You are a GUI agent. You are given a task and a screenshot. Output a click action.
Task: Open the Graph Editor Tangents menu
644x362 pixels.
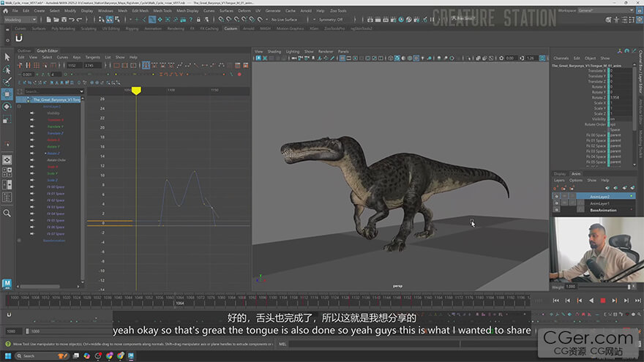click(x=92, y=57)
